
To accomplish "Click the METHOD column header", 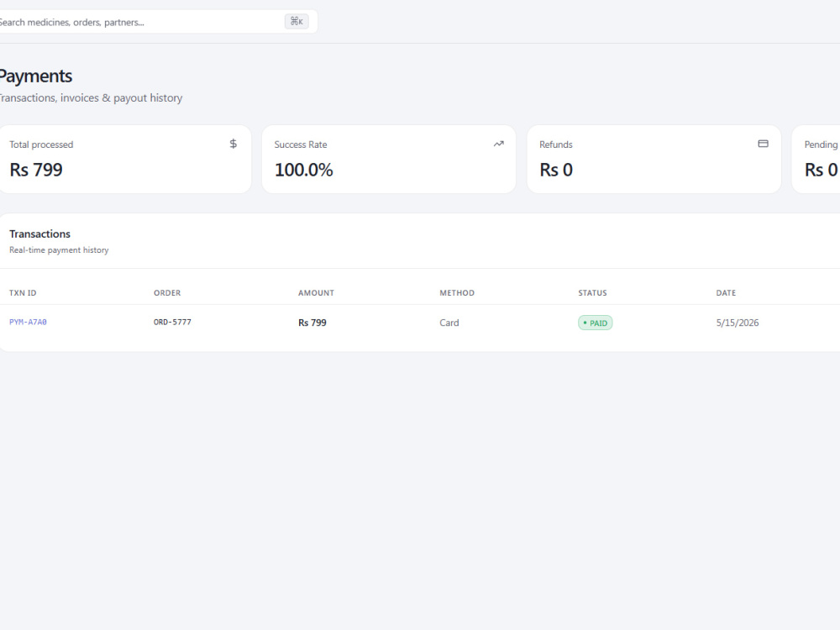I will 457,293.
